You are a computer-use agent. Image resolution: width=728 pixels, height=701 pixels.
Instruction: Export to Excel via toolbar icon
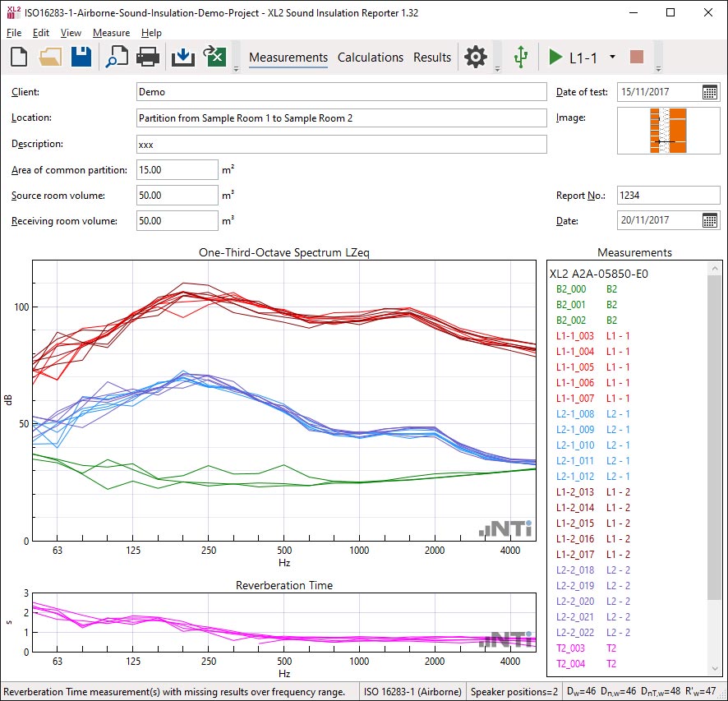(x=214, y=57)
